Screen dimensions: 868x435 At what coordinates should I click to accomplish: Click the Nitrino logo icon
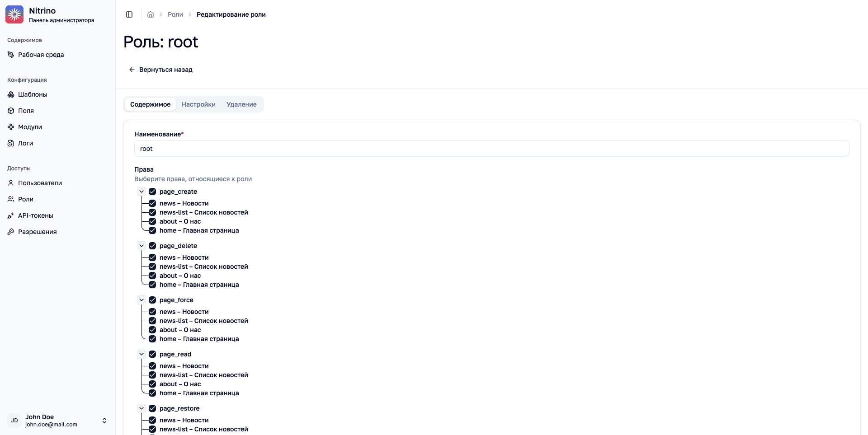(14, 14)
